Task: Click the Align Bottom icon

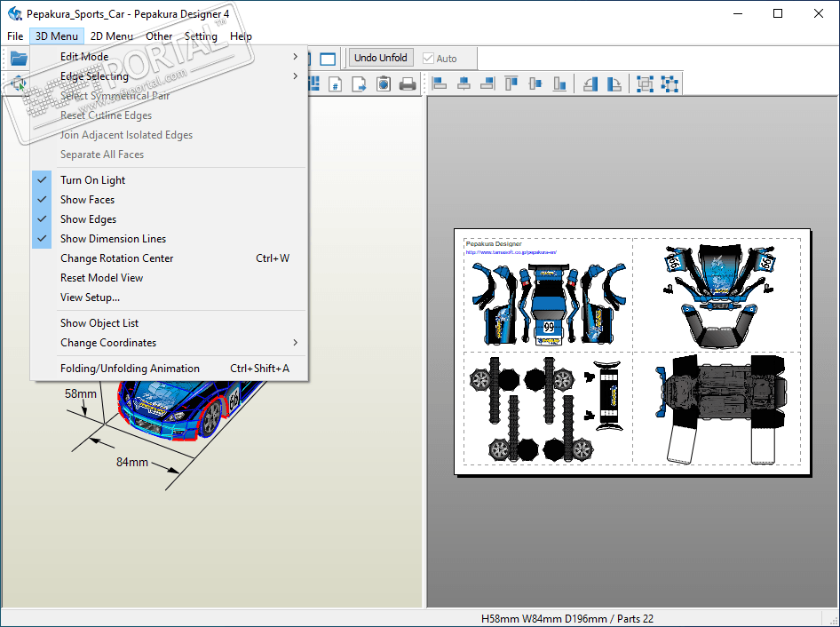Action: (559, 83)
